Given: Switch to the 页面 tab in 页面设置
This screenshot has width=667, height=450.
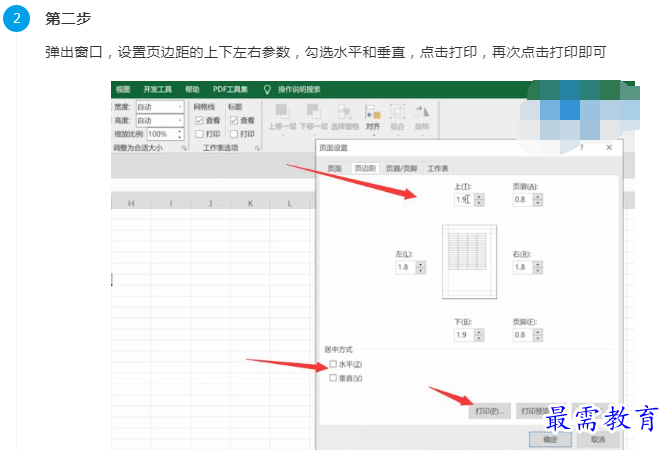Looking at the screenshot, I should pos(334,168).
